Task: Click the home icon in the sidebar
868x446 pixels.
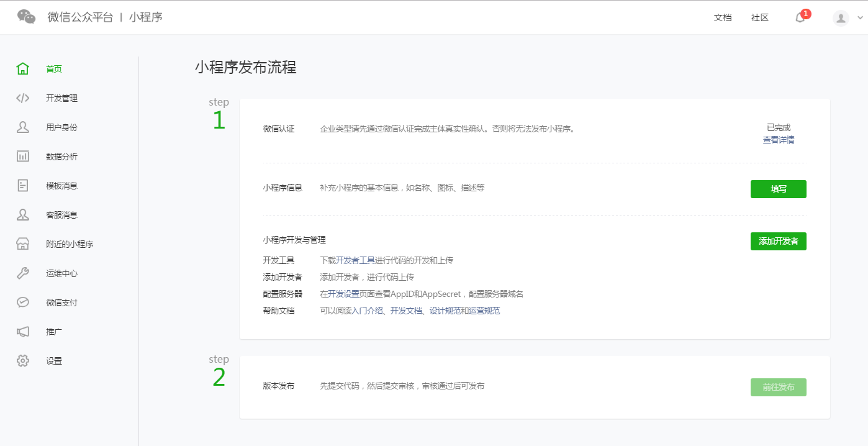Action: pyautogui.click(x=23, y=69)
